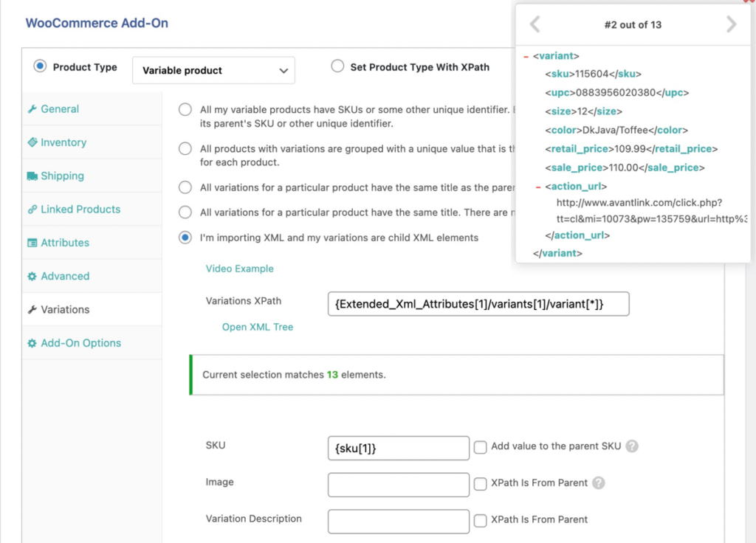Click the upc element in XML preview

[x=616, y=92]
